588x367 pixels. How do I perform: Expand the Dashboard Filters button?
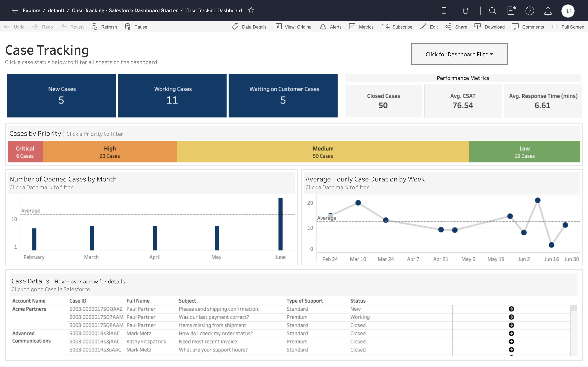tap(459, 54)
